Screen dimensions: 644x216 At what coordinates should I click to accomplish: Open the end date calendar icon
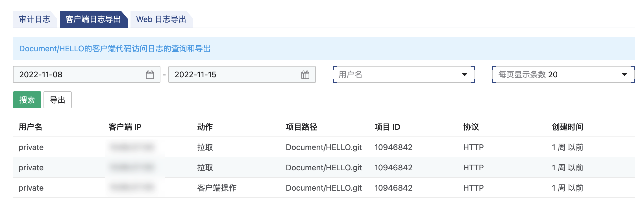[305, 75]
